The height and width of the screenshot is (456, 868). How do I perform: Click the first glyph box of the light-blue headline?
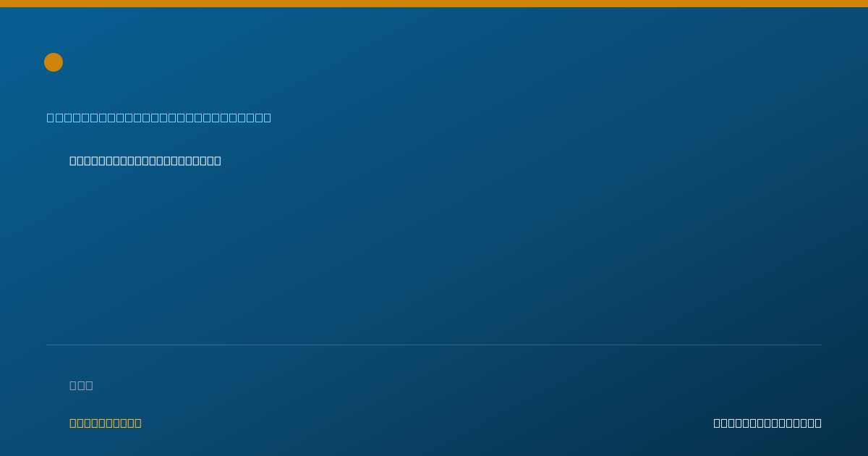(x=50, y=117)
